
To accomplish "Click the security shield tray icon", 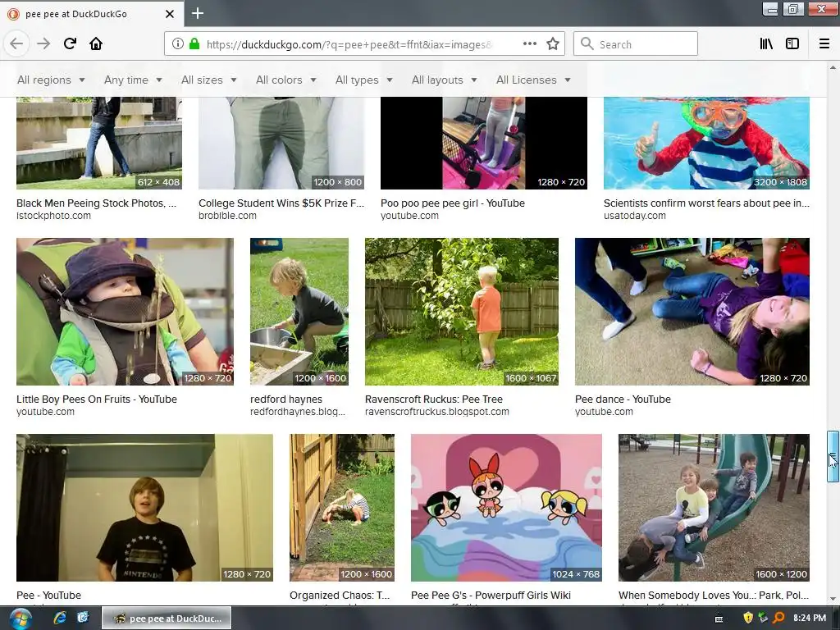I will pyautogui.click(x=748, y=619).
